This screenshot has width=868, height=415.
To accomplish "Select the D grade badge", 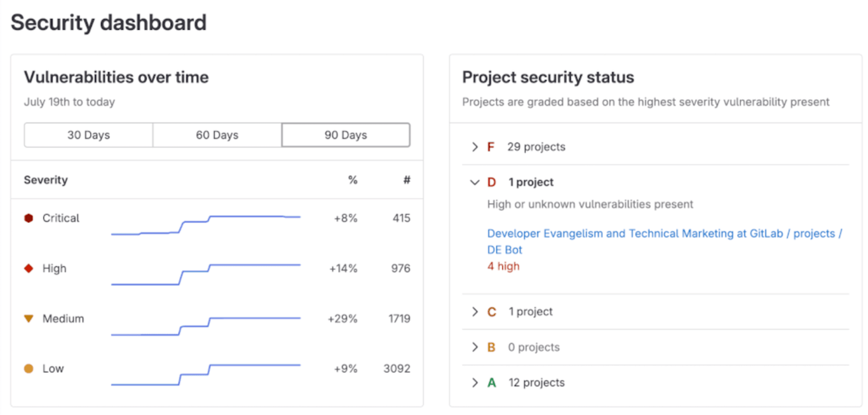I will click(492, 182).
